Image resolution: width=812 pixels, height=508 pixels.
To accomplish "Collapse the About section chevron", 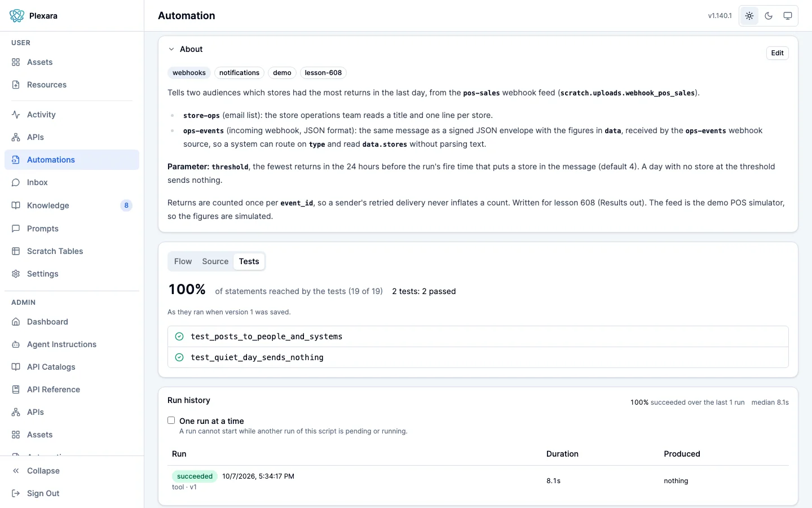I will (x=171, y=49).
